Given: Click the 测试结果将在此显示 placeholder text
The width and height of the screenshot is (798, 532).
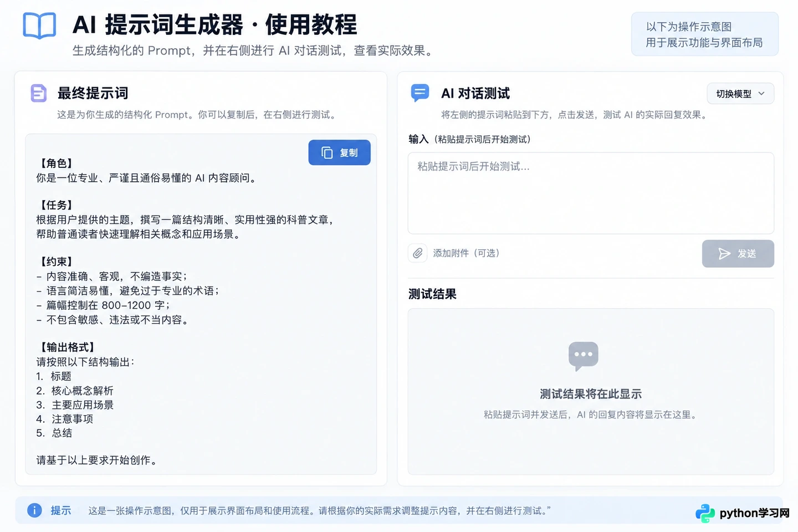Looking at the screenshot, I should point(591,394).
